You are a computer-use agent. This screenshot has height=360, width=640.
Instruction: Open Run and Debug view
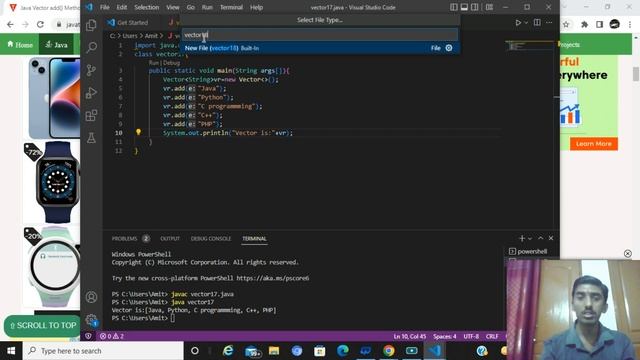(x=91, y=93)
